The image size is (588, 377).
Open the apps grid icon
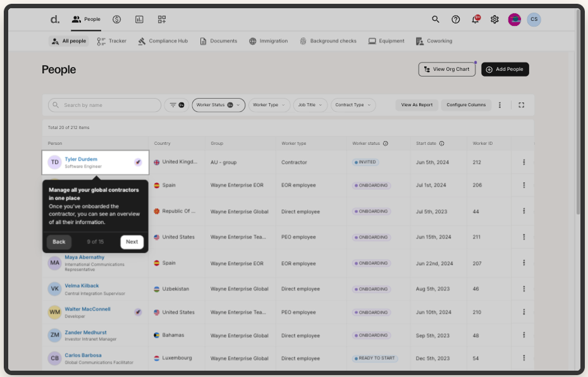pos(162,19)
